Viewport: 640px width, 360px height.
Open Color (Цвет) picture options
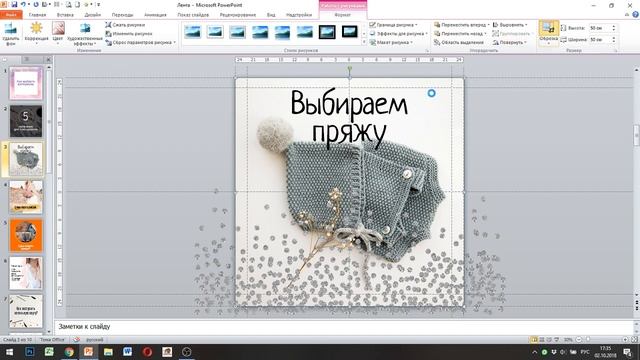58,33
